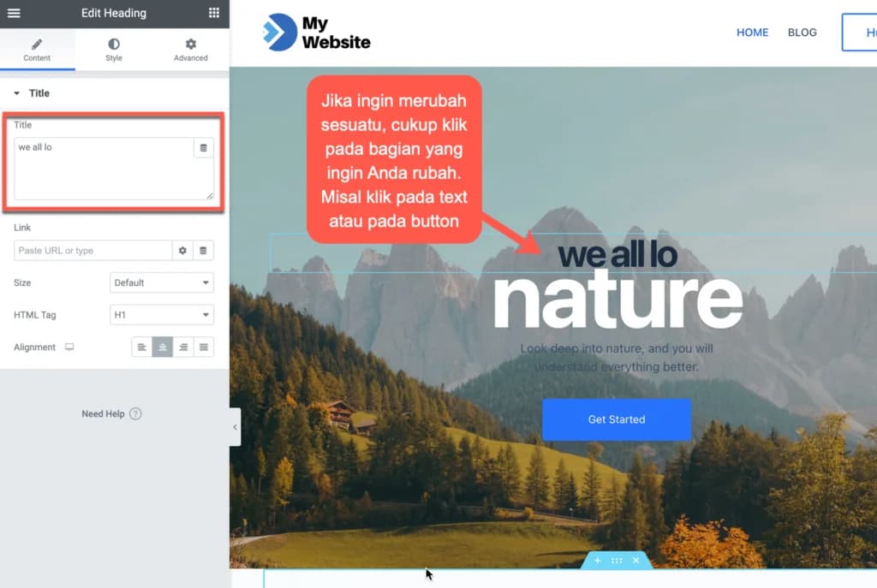
Task: Open the Size dropdown
Action: [161, 282]
